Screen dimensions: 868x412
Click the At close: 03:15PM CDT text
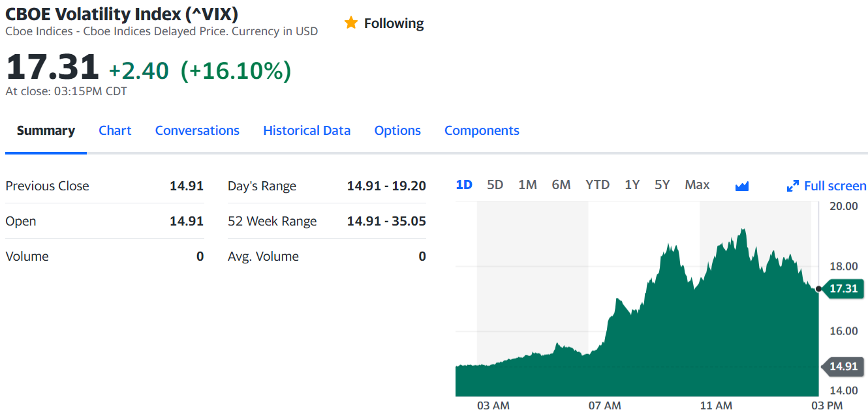pyautogui.click(x=66, y=91)
